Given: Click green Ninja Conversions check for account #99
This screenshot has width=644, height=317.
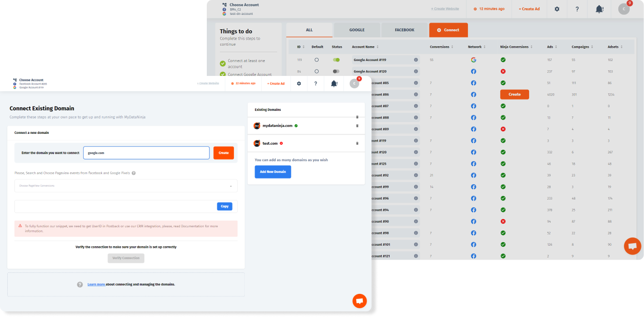Looking at the screenshot, I should tap(503, 187).
